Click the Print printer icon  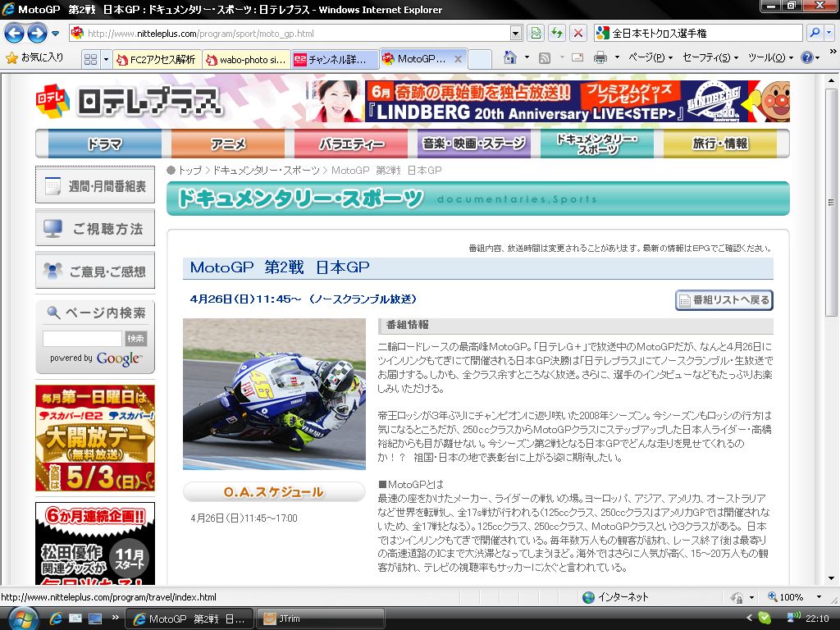tap(600, 57)
